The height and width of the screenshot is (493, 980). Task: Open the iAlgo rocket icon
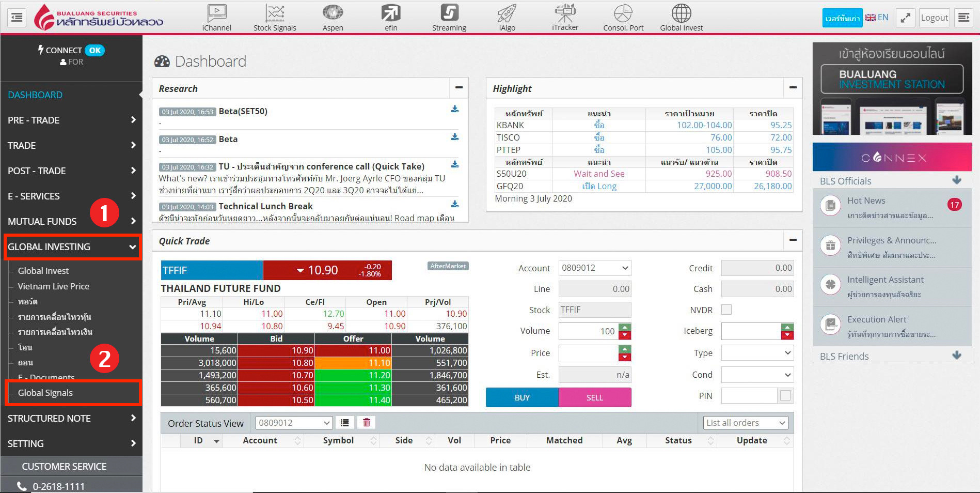pos(507,17)
